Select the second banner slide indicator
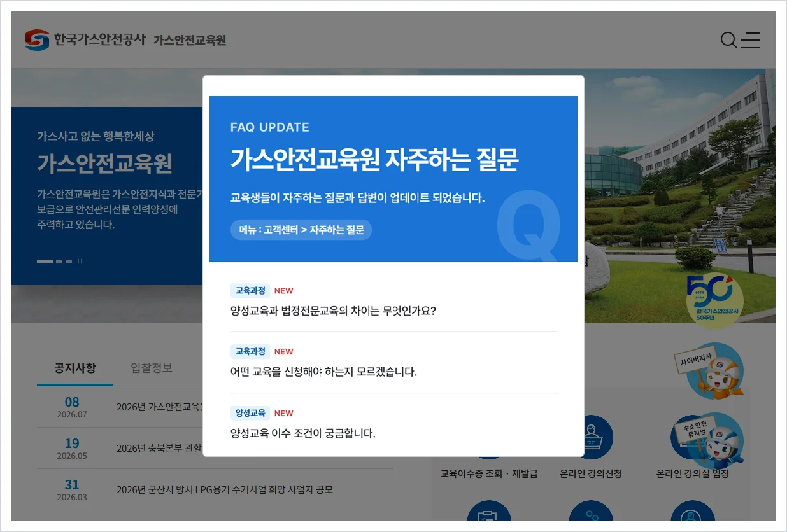The width and height of the screenshot is (787, 532). (x=59, y=261)
